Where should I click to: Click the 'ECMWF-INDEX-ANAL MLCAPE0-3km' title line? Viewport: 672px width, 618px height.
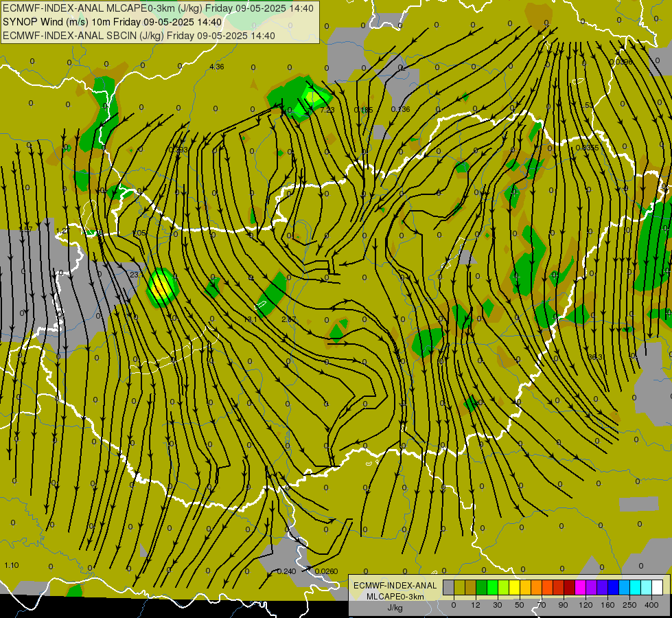tap(158, 8)
